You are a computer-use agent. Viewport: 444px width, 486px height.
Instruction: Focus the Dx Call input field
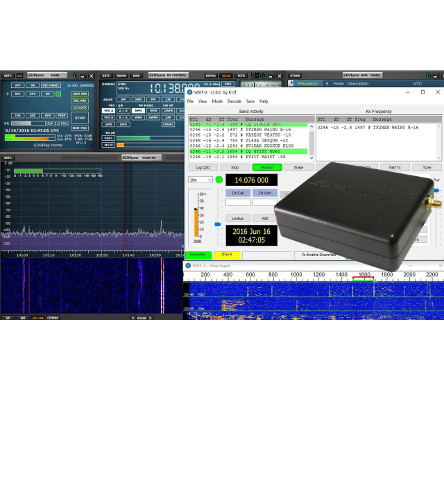click(238, 202)
